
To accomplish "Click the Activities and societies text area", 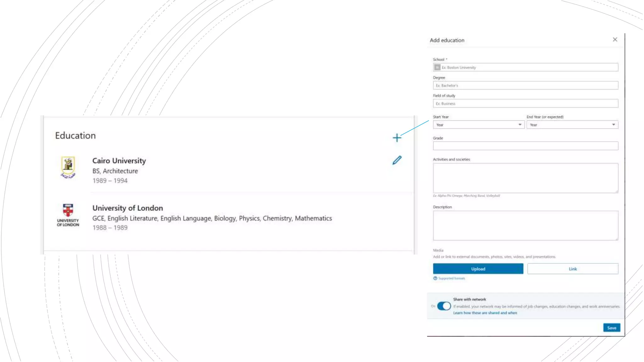I will [525, 178].
